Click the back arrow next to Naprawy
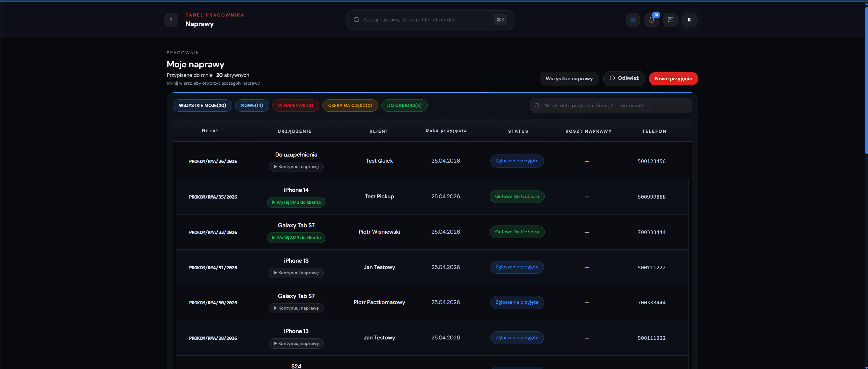 [x=171, y=20]
